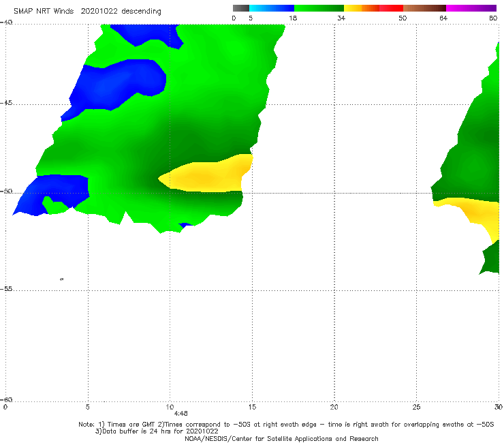Click the yellow high-wind patch in the left swath
504x443 pixels.
coord(206,175)
